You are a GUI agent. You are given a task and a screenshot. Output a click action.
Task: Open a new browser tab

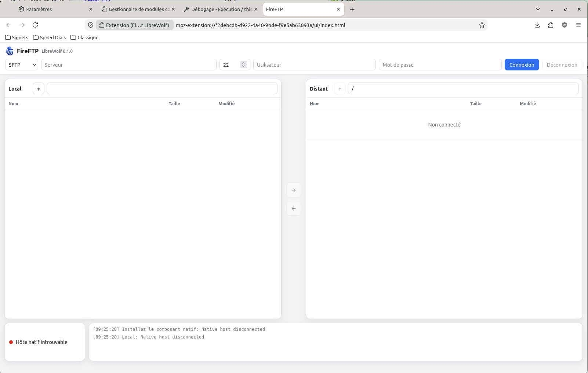pos(352,9)
